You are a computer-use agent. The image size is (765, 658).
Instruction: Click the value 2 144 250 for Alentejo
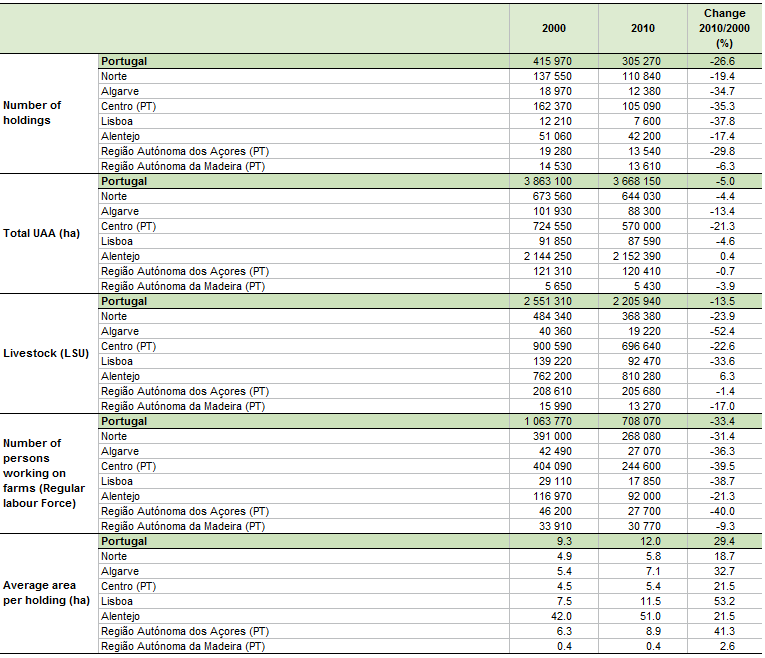(548, 257)
